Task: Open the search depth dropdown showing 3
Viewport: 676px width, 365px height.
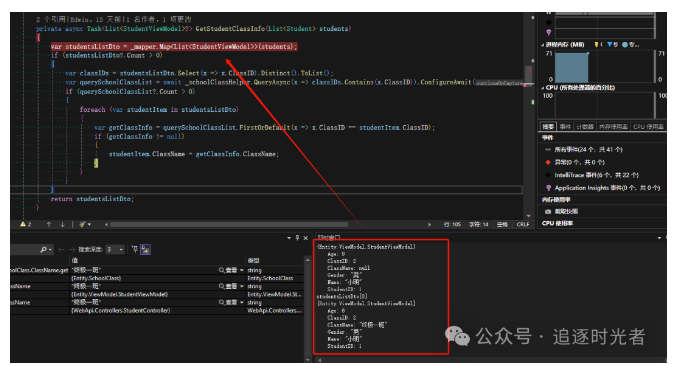Action: (115, 250)
